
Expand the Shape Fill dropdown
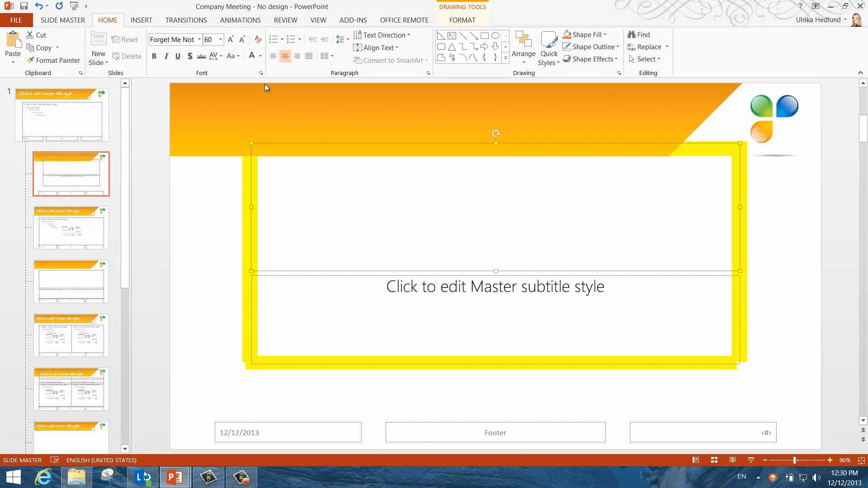(x=605, y=35)
